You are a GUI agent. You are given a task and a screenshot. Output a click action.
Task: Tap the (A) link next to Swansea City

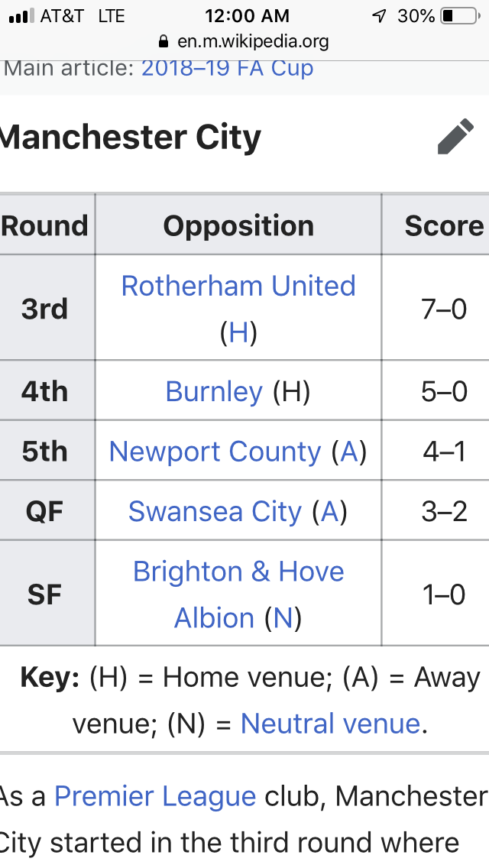(x=330, y=511)
